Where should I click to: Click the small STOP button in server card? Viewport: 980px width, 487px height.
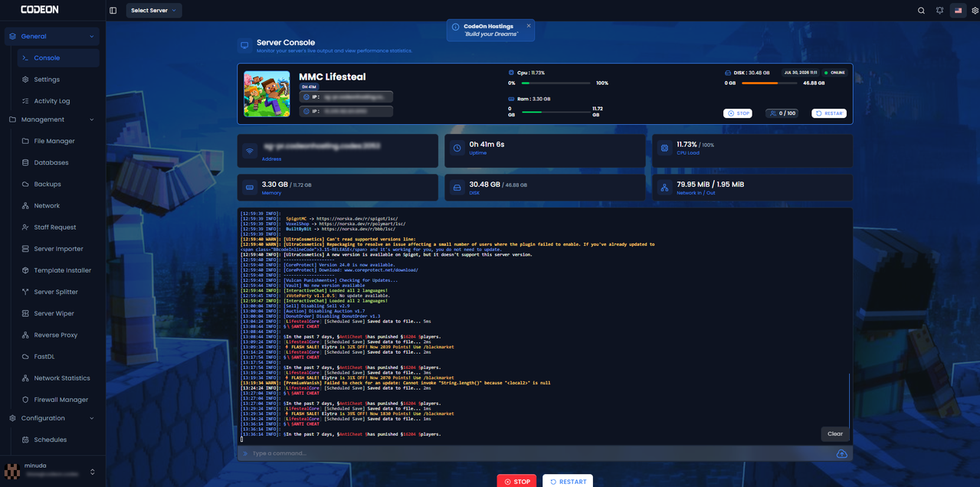point(738,113)
